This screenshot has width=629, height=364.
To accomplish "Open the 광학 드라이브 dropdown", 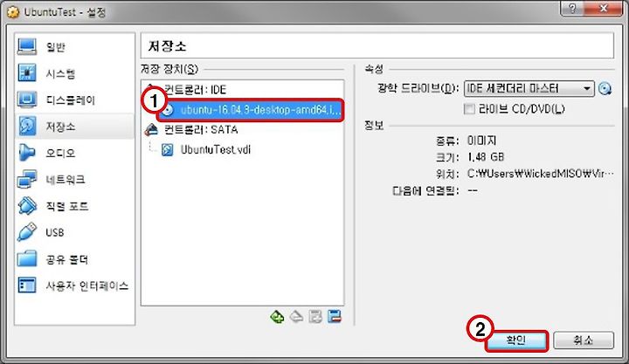I will [x=529, y=88].
